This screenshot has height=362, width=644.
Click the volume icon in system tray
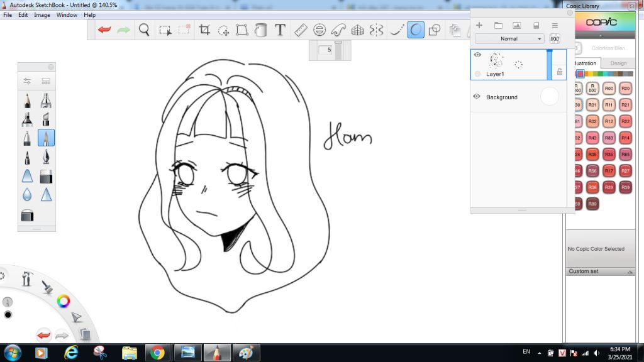[596, 353]
